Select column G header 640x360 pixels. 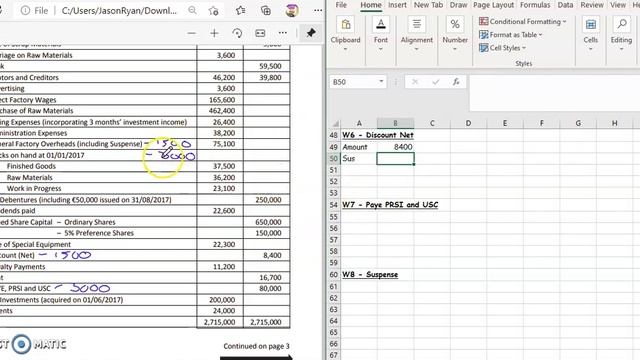click(x=578, y=123)
